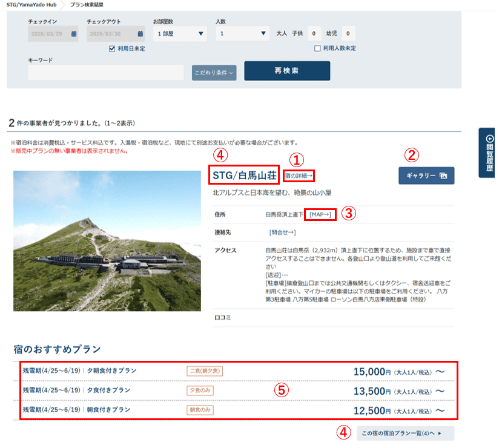Expand the こだわり条件 filter options

pos(214,73)
